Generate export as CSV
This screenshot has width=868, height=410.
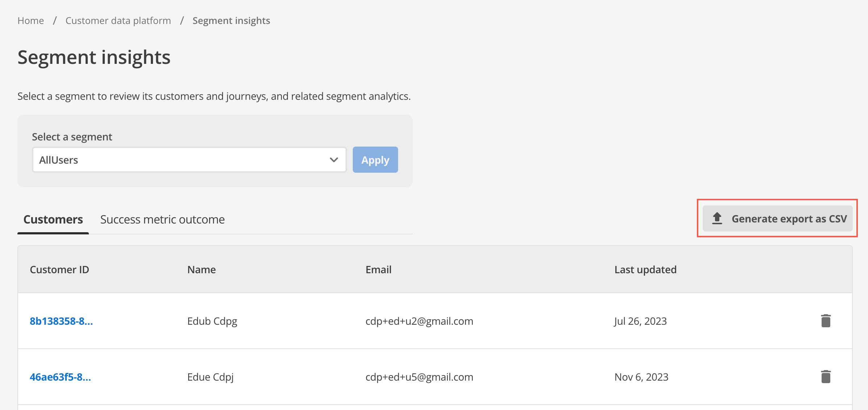click(777, 218)
